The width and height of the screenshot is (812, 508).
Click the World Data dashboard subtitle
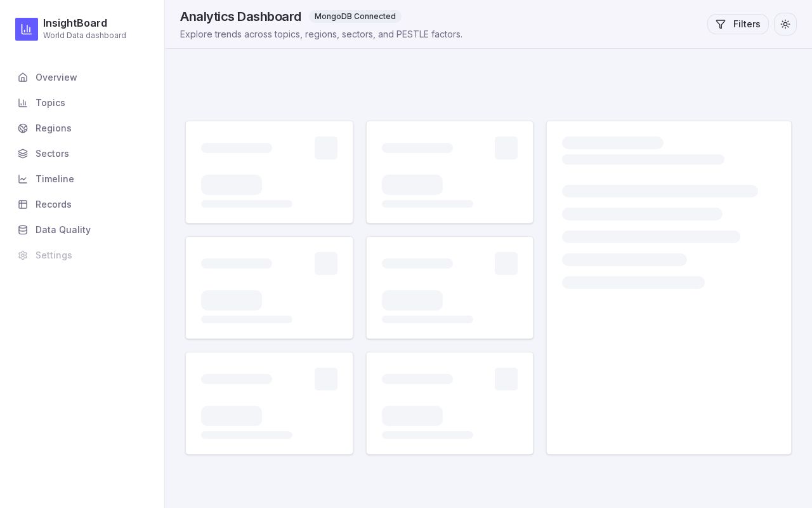coord(84,36)
